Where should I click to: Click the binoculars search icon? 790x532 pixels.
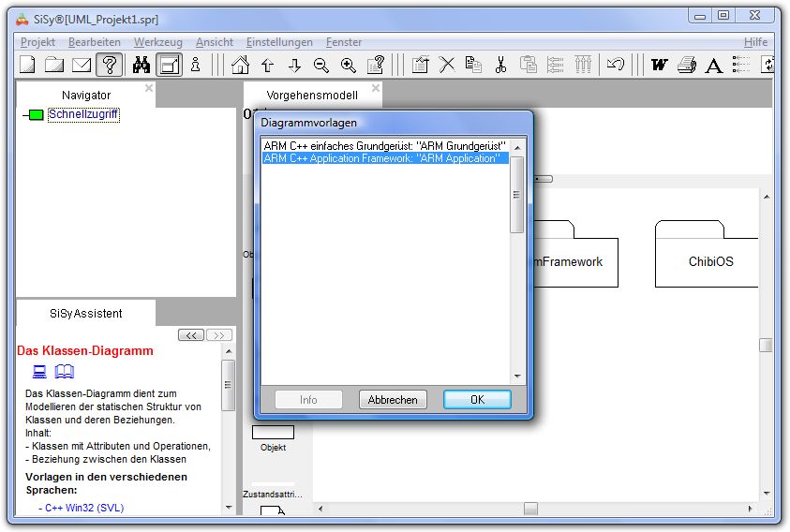coord(142,65)
